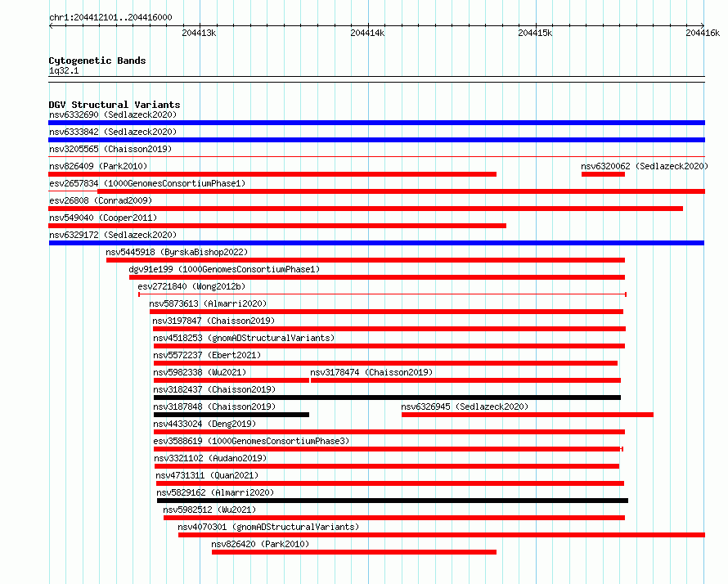Click nsv3182437 (Chaisson2019) label

(214, 389)
